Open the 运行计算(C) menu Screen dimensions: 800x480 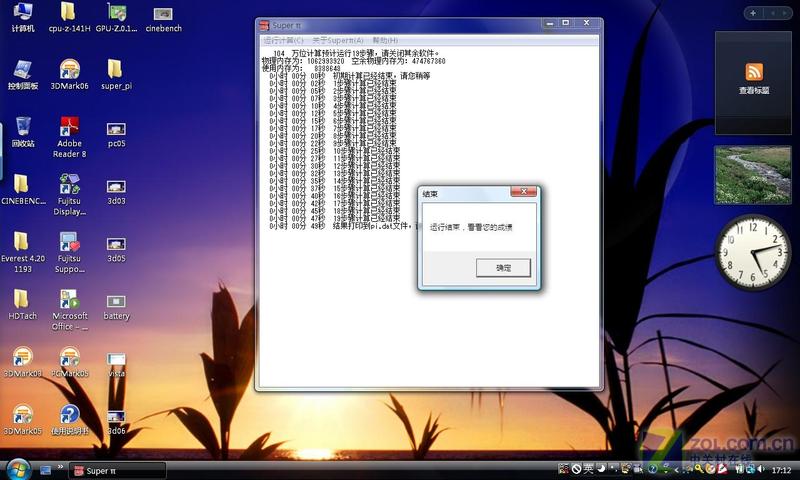coord(283,40)
